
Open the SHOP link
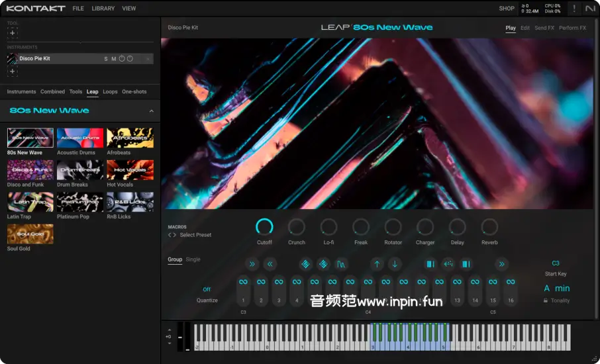[506, 9]
